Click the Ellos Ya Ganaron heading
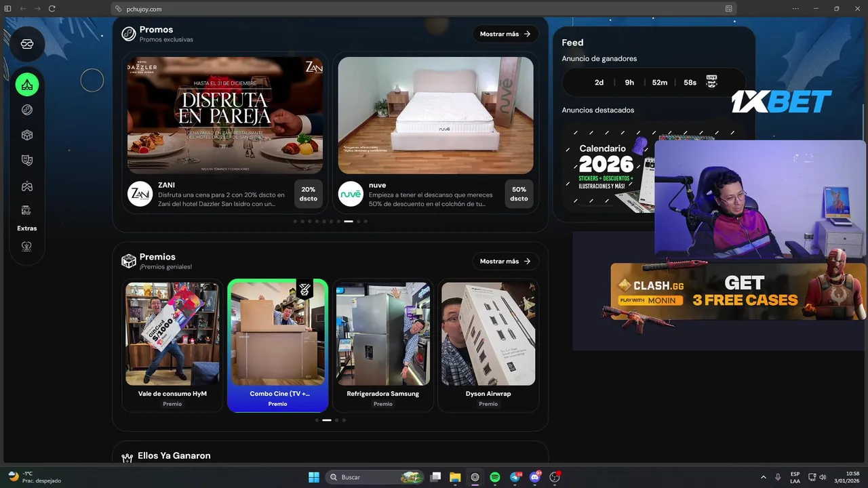The image size is (868, 488). point(174,455)
